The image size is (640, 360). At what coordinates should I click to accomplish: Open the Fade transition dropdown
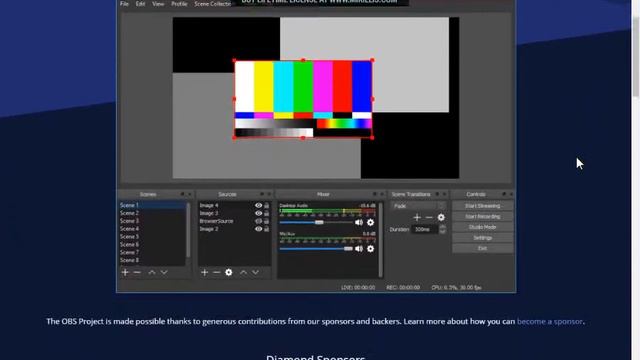coord(419,206)
